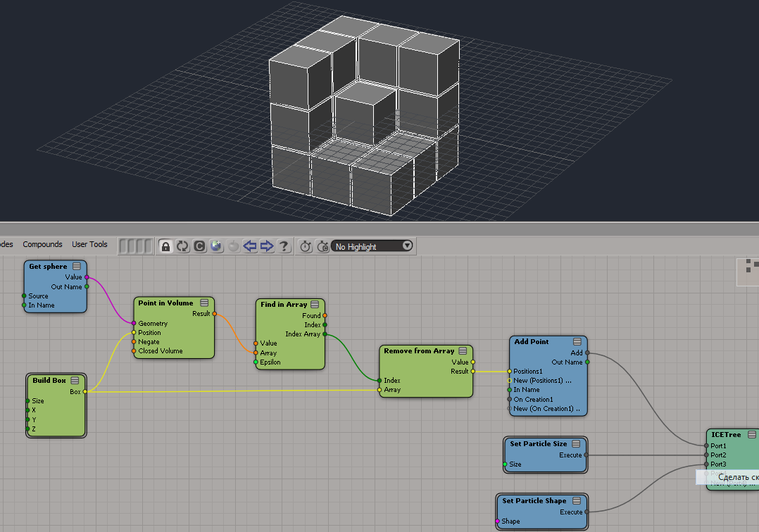The width and height of the screenshot is (759, 532).
Task: Open help with the question mark icon
Action: click(284, 246)
